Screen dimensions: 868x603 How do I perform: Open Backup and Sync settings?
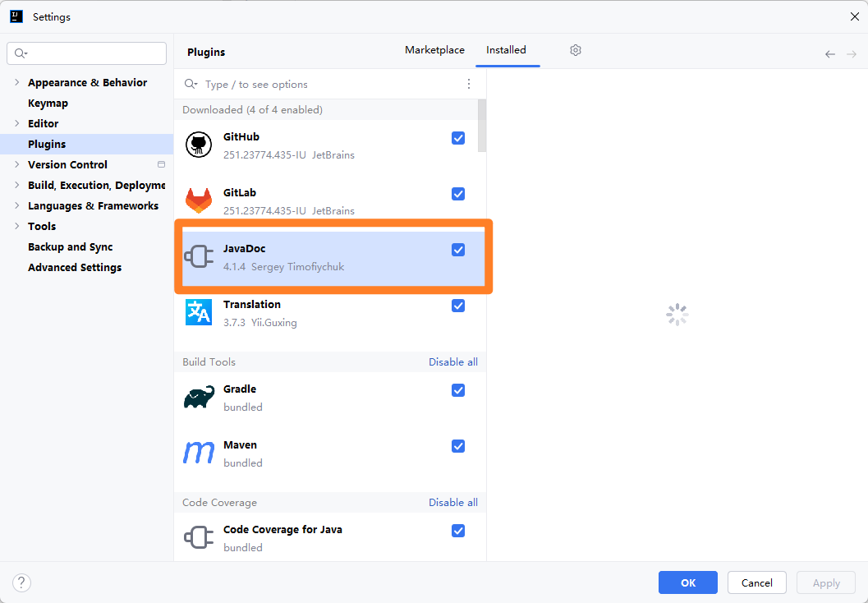pyautogui.click(x=71, y=247)
